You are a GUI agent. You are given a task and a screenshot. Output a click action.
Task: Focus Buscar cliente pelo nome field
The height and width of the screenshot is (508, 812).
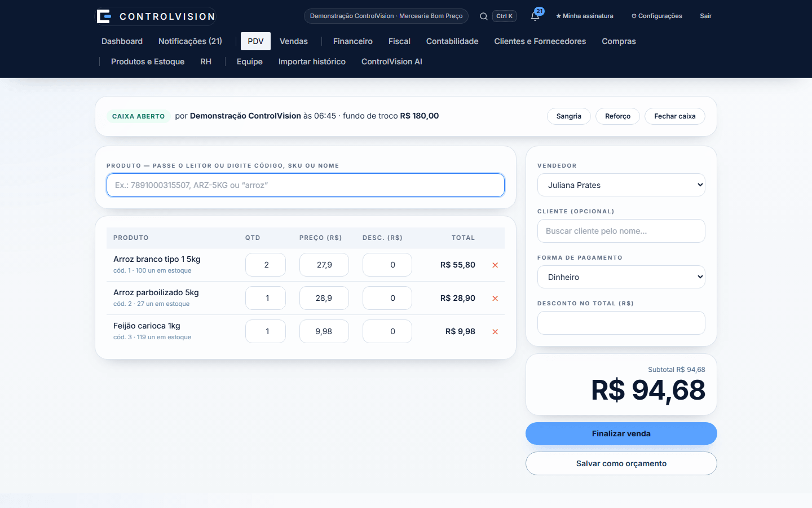click(x=621, y=231)
